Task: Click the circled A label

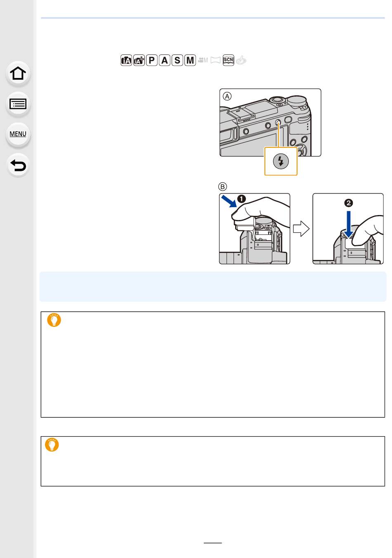Action: (227, 96)
